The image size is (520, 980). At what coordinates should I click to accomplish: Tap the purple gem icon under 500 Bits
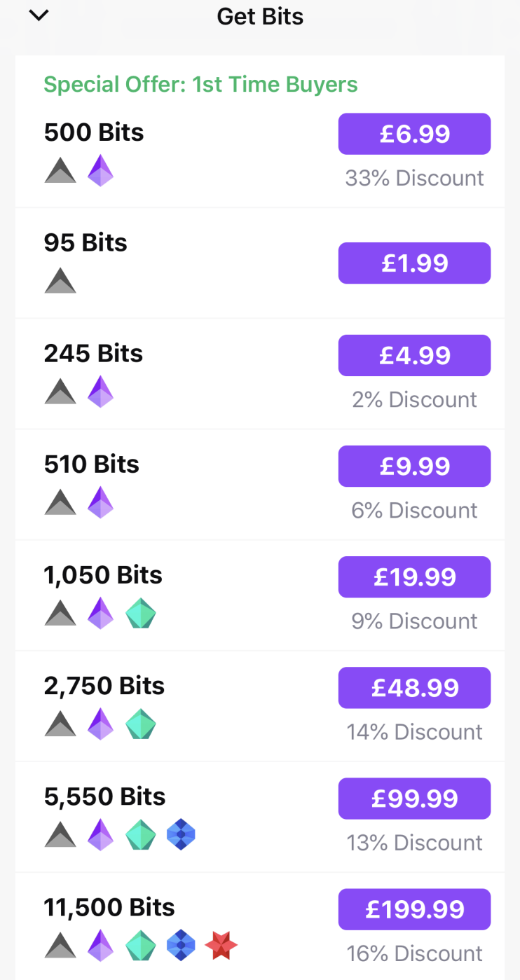point(100,170)
